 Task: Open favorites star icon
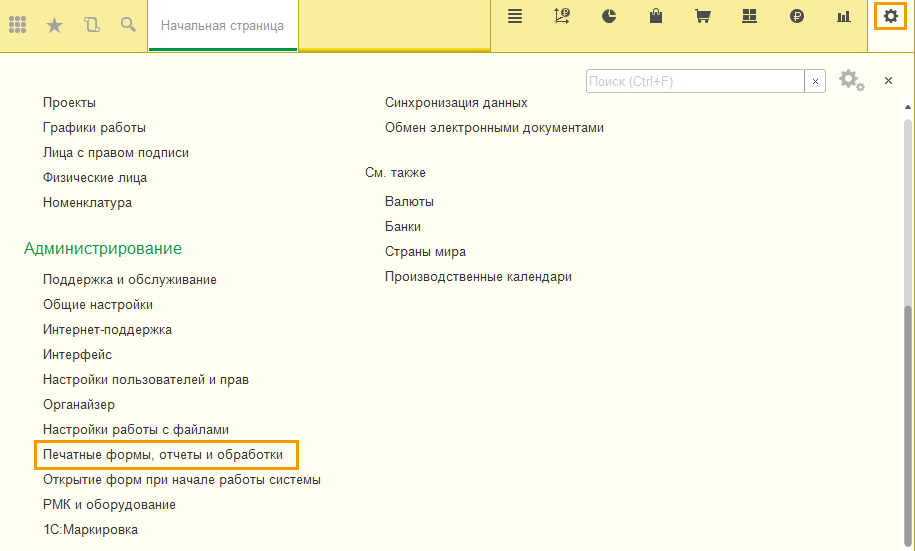pyautogui.click(x=54, y=25)
